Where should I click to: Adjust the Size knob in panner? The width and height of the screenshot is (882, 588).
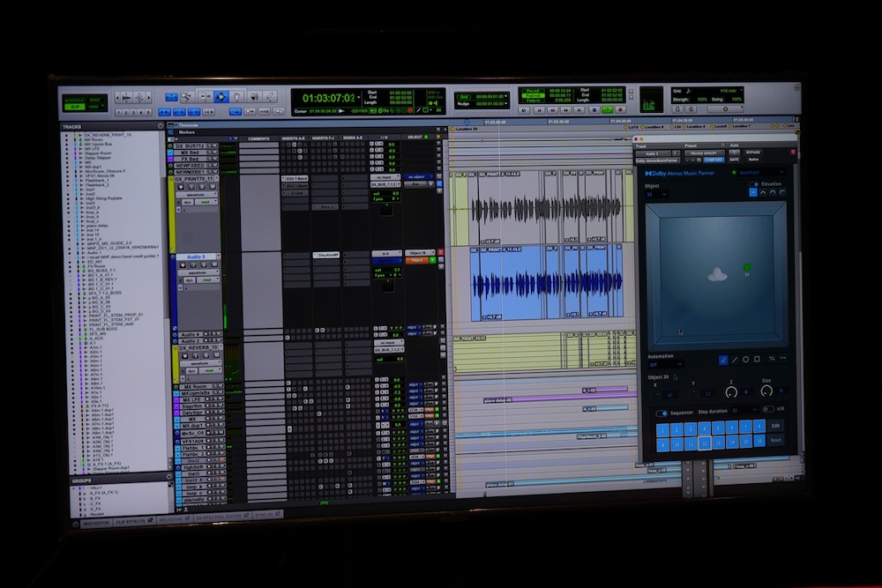click(x=766, y=391)
